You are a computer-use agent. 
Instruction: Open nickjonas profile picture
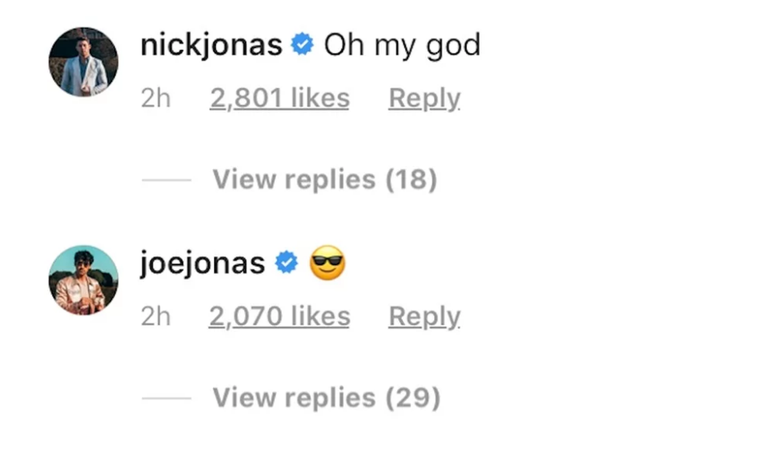coord(83,62)
